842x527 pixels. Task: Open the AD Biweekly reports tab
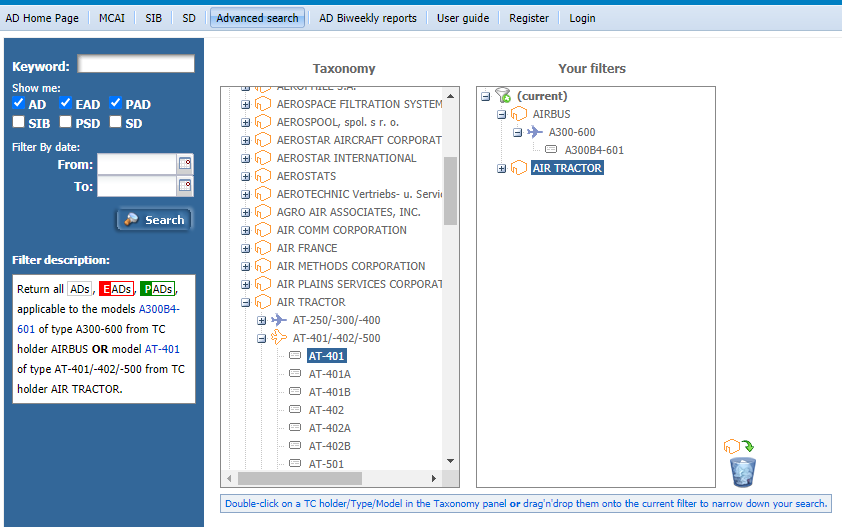[x=368, y=18]
